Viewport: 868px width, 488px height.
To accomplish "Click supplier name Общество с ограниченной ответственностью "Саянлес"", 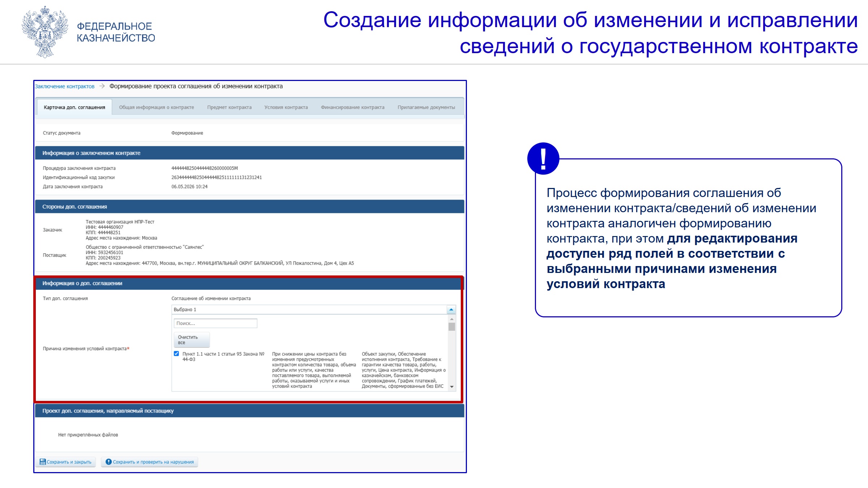I will pos(145,247).
